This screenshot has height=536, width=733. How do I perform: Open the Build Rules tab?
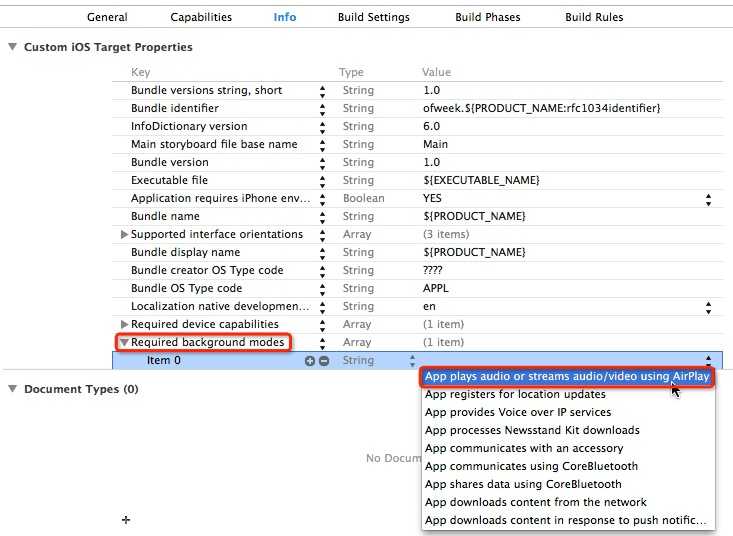[594, 17]
